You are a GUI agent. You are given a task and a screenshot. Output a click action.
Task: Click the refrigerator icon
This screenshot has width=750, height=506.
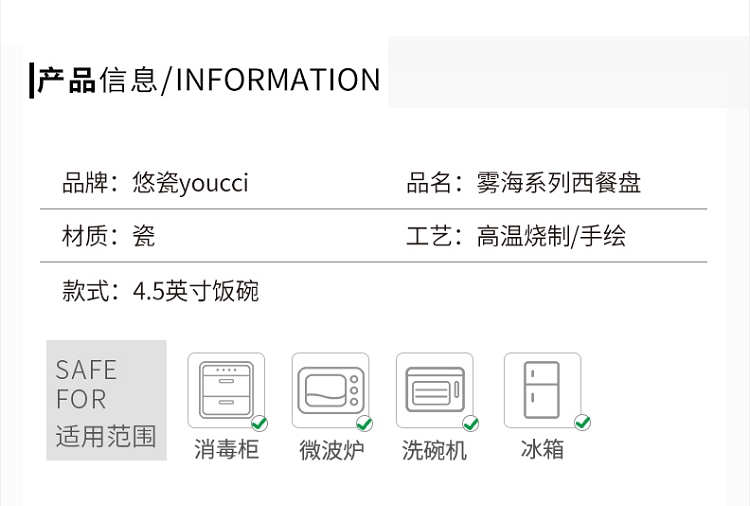(x=542, y=390)
